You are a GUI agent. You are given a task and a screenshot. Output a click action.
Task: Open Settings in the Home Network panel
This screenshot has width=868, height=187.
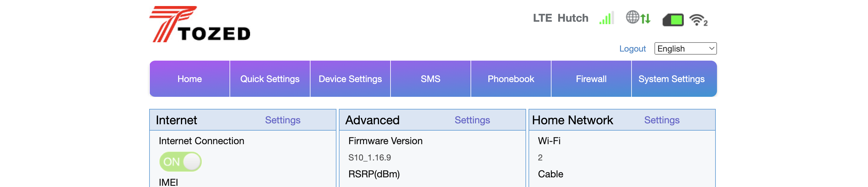click(x=662, y=120)
